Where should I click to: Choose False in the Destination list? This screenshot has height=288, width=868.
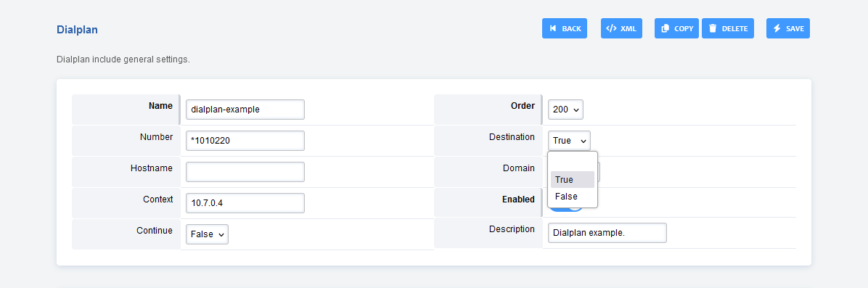(573, 196)
